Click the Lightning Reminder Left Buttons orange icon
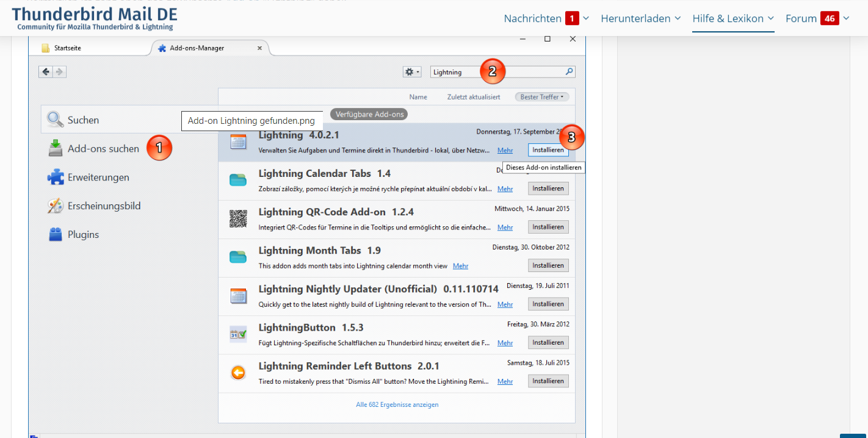The image size is (868, 438). [237, 372]
